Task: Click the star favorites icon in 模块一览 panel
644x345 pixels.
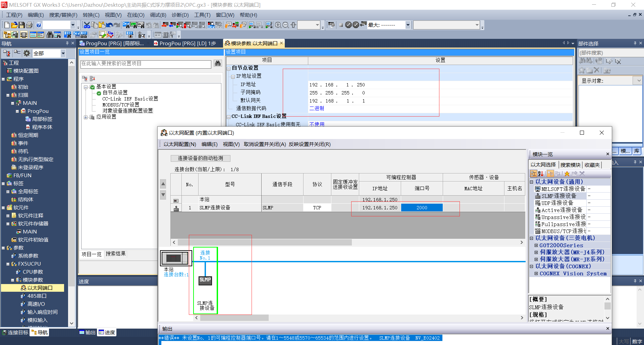Action: click(566, 174)
